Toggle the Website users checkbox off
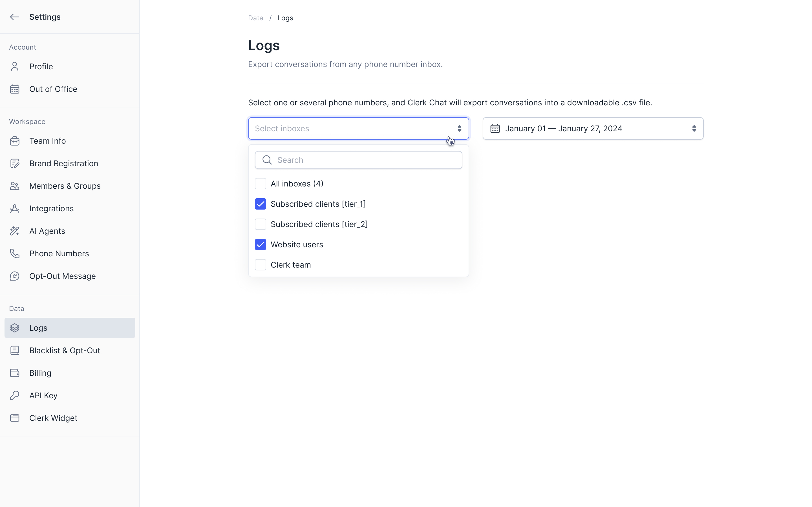The height and width of the screenshot is (507, 812). pos(261,244)
